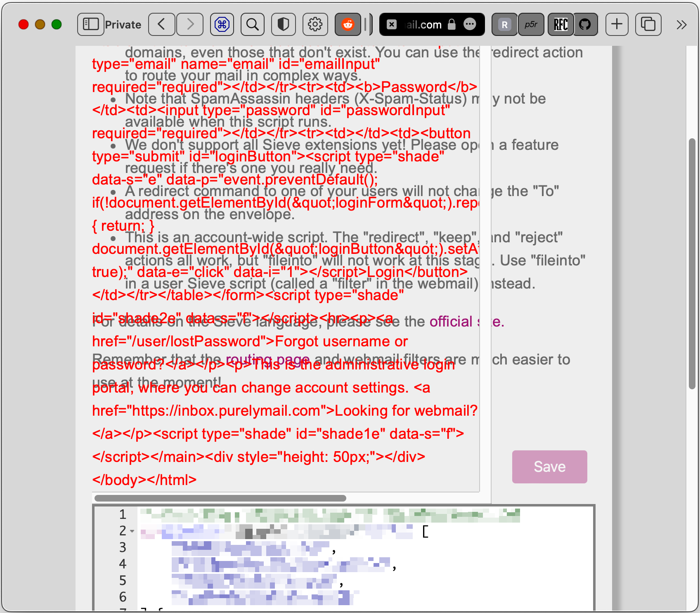The width and height of the screenshot is (700, 613).
Task: Switch to the Reddit tab
Action: pos(348,24)
